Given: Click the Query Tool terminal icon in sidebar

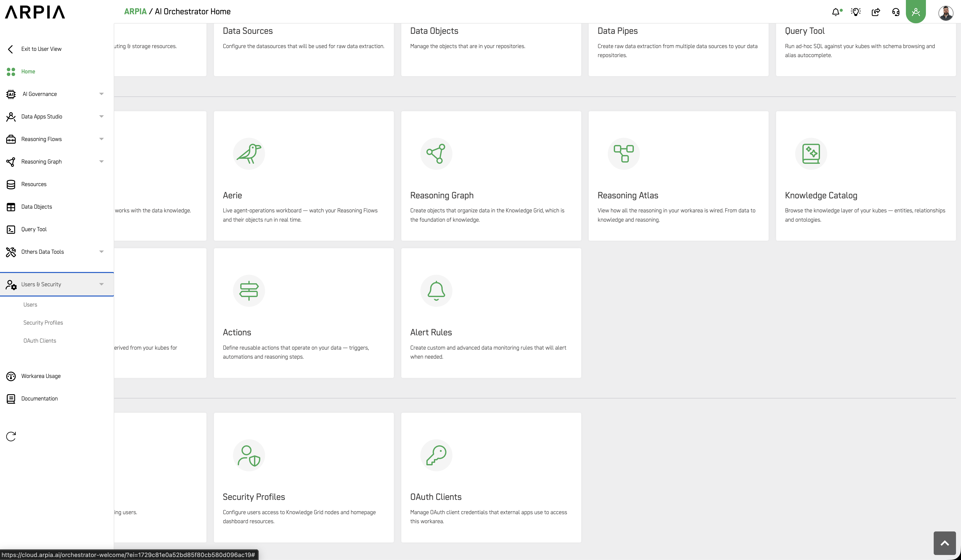Looking at the screenshot, I should (x=11, y=229).
